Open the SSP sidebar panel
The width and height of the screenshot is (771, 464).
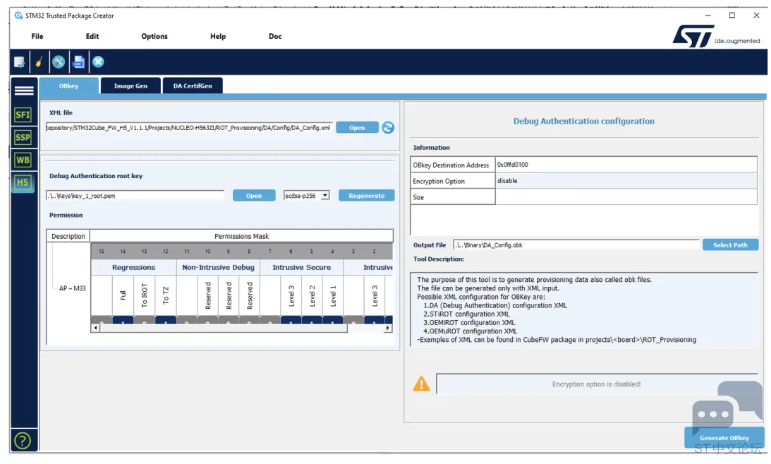coord(23,138)
